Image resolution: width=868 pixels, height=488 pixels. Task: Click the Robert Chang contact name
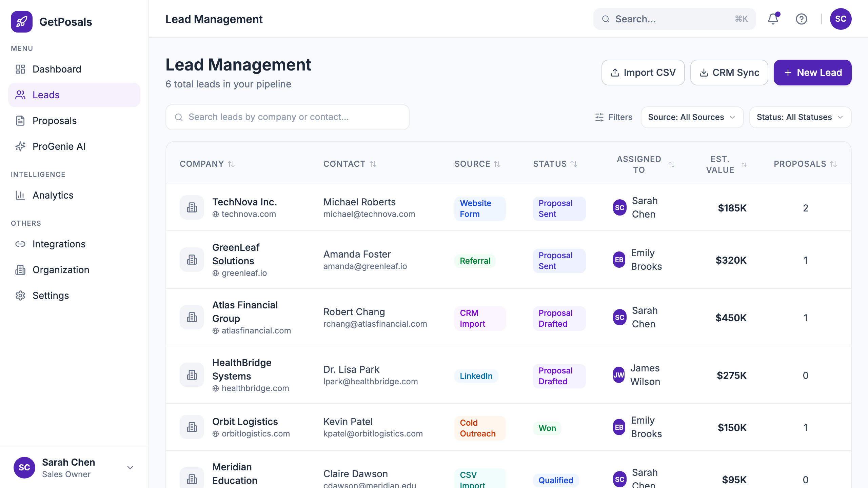coord(354,312)
